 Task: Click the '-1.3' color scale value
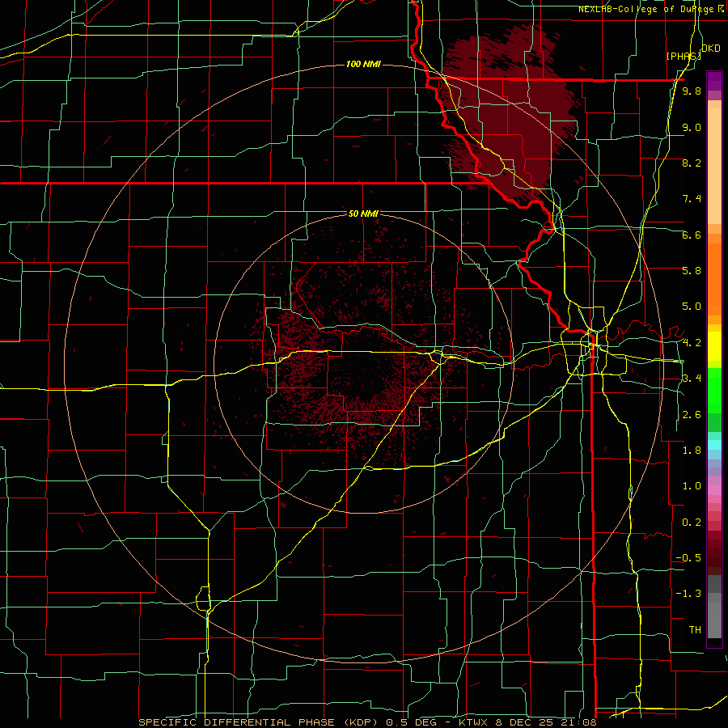[688, 594]
